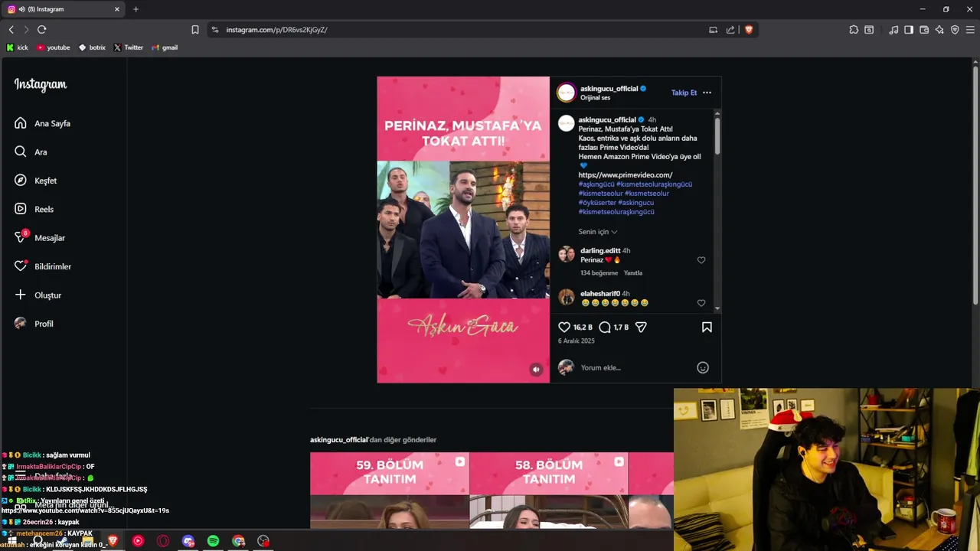
Task: Open 59. Bölüm Tanıtım post thumbnail
Action: pyautogui.click(x=390, y=490)
